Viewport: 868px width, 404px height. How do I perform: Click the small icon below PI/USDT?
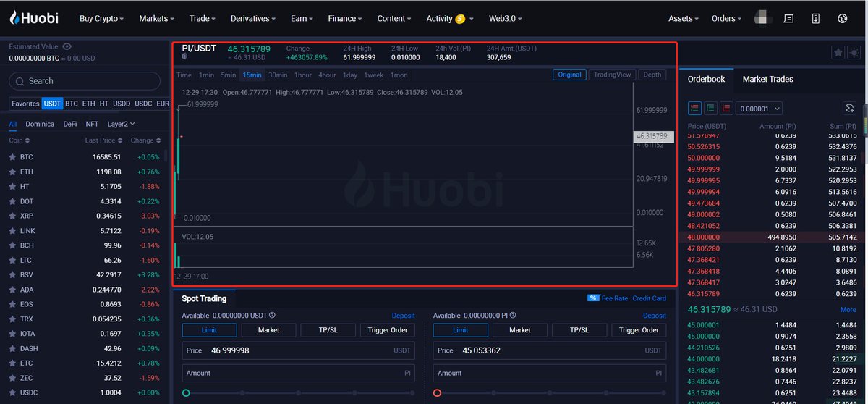coord(184,56)
